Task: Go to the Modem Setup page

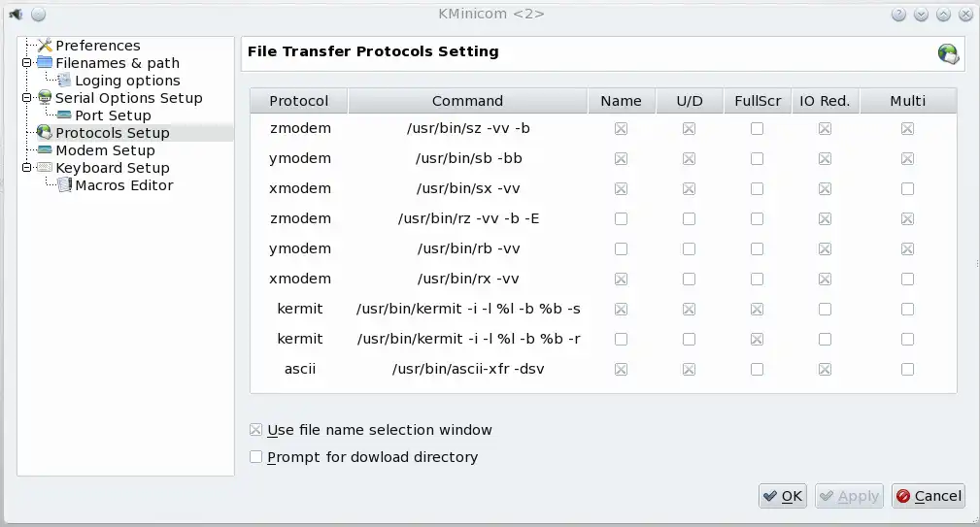Action: [x=105, y=150]
